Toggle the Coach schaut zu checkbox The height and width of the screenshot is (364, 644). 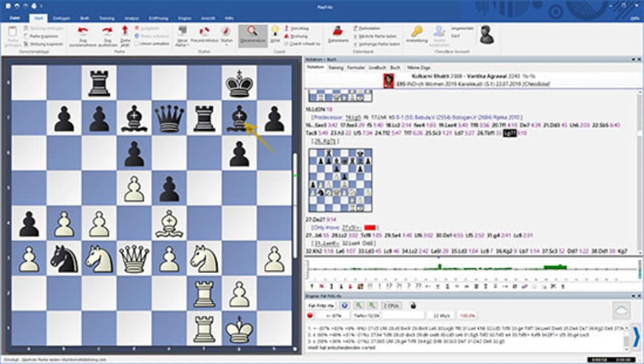[286, 44]
